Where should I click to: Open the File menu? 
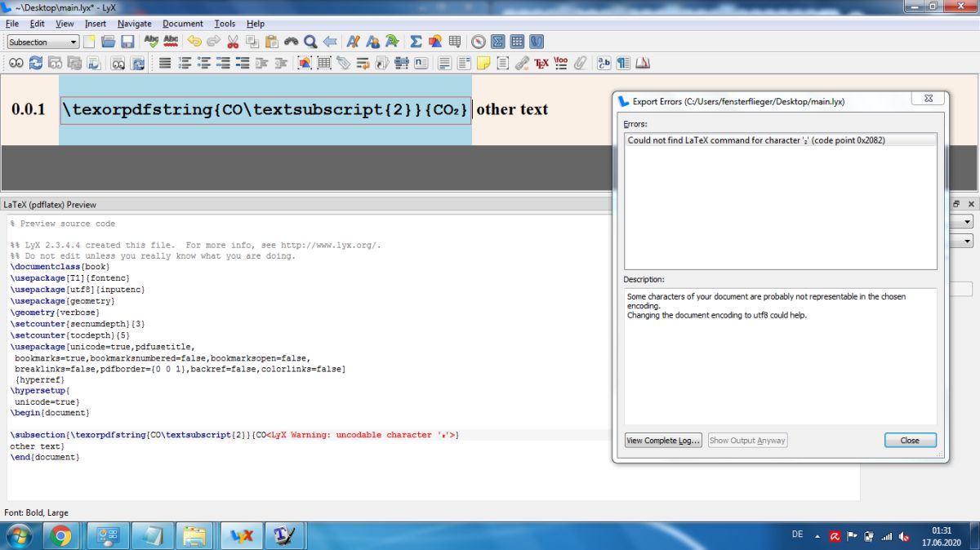click(12, 24)
